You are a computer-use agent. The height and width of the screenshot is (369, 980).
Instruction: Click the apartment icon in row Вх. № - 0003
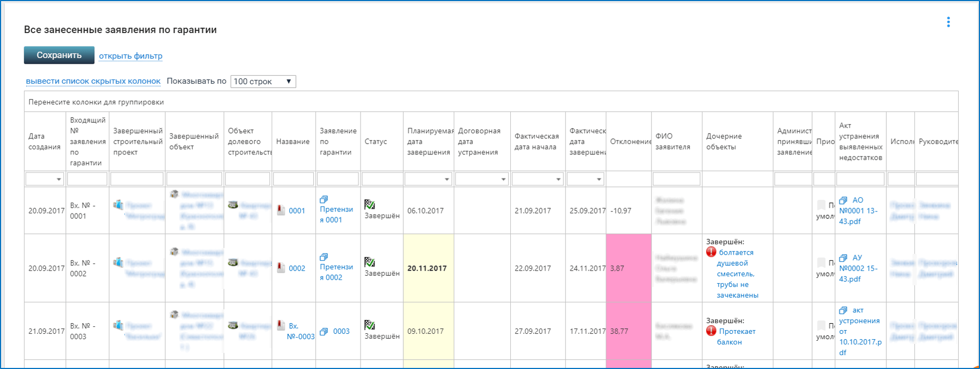[x=233, y=325]
